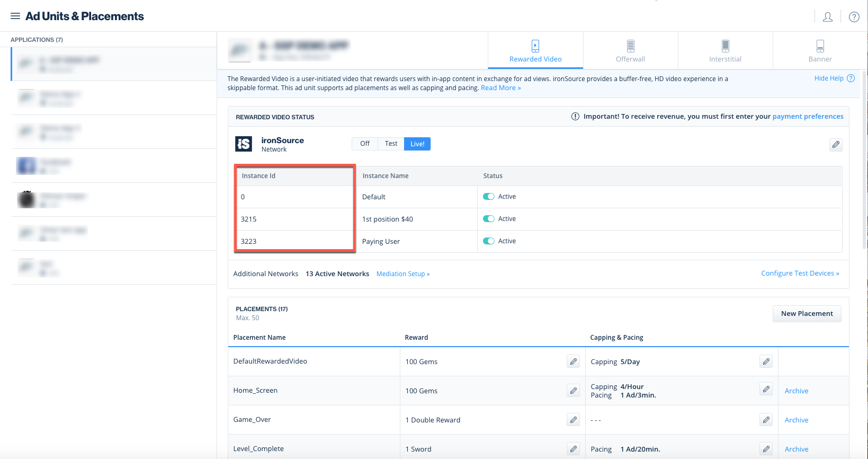Click the 1st position $40 instance name
This screenshot has width=868, height=459.
click(388, 219)
